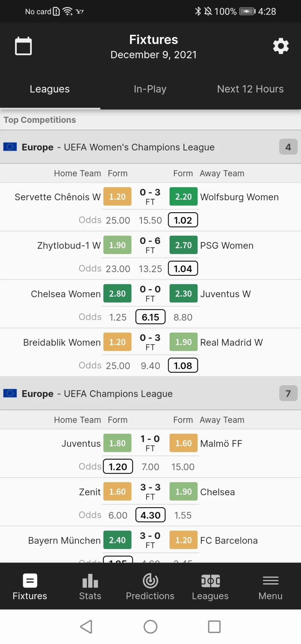The height and width of the screenshot is (644, 301).
Task: Tap the 6.15 draw odds for Chelsea Women match
Action: pyautogui.click(x=150, y=317)
